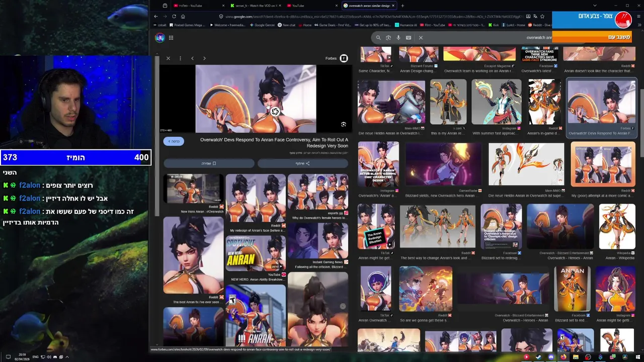
Task: Focus the 'overwatch anran' search field
Action: pos(488,38)
